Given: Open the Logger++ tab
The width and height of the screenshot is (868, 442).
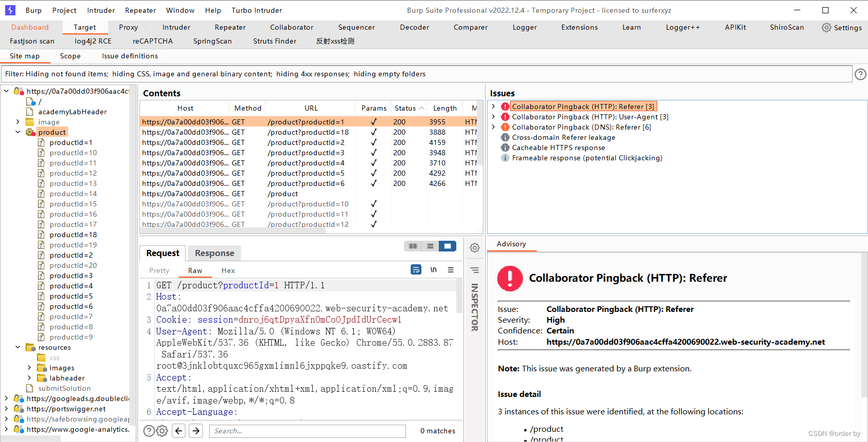Looking at the screenshot, I should pos(682,28).
